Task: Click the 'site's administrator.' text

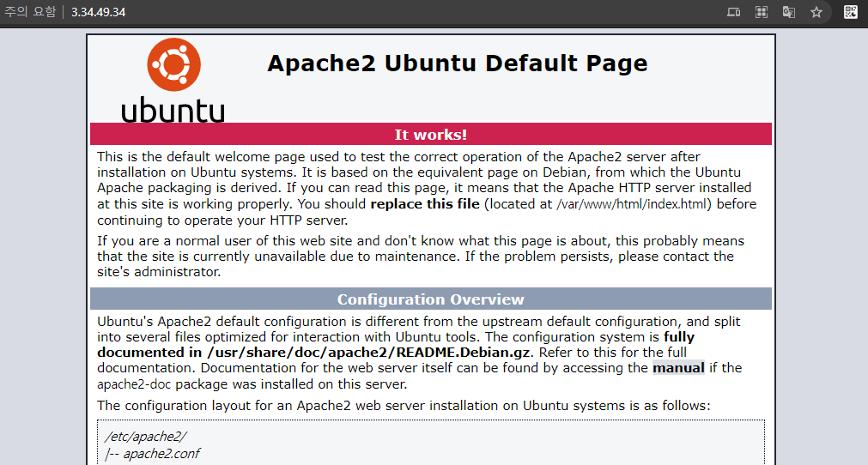Action: point(159,271)
